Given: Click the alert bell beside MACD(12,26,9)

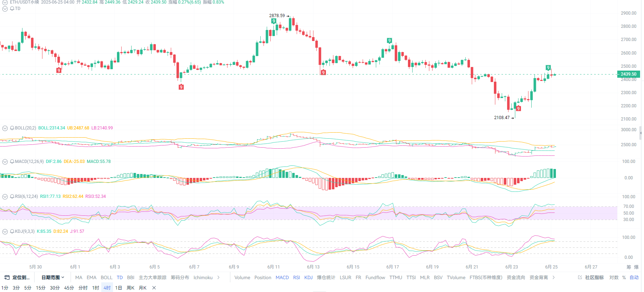Looking at the screenshot, I should coord(12,162).
